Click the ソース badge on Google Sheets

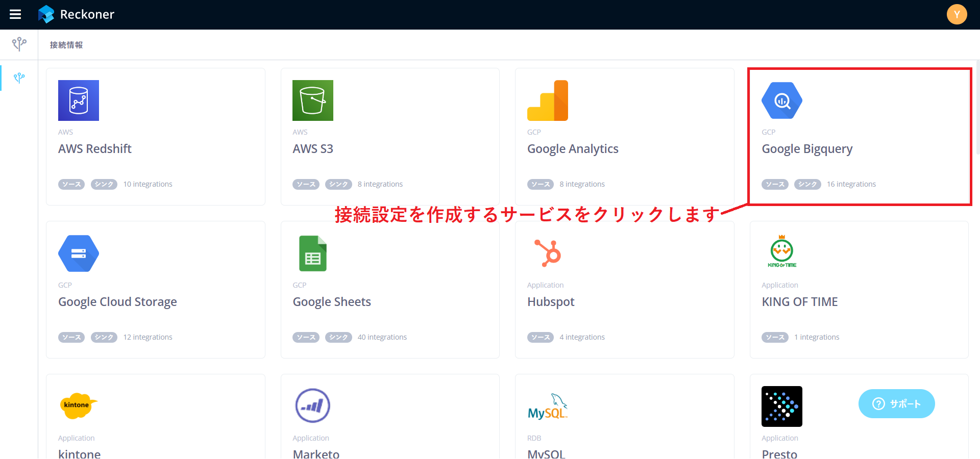tap(306, 337)
